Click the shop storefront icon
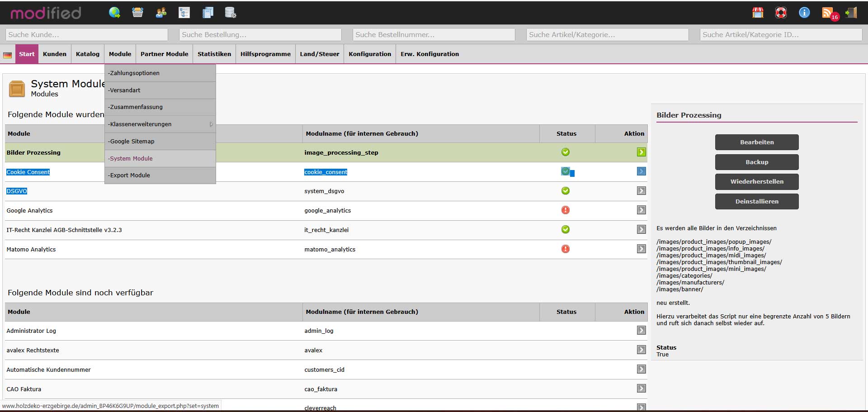This screenshot has height=412, width=868. click(x=758, y=13)
